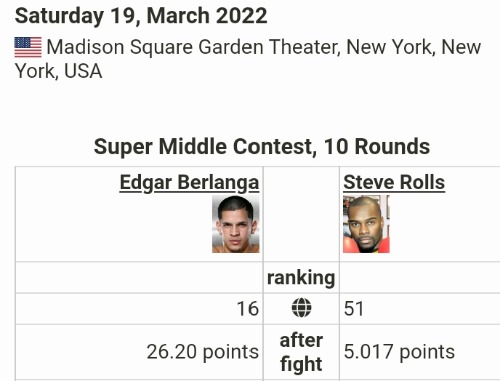Click the Madison Square Garden Theater venue text
The image size is (500, 381).
193,47
